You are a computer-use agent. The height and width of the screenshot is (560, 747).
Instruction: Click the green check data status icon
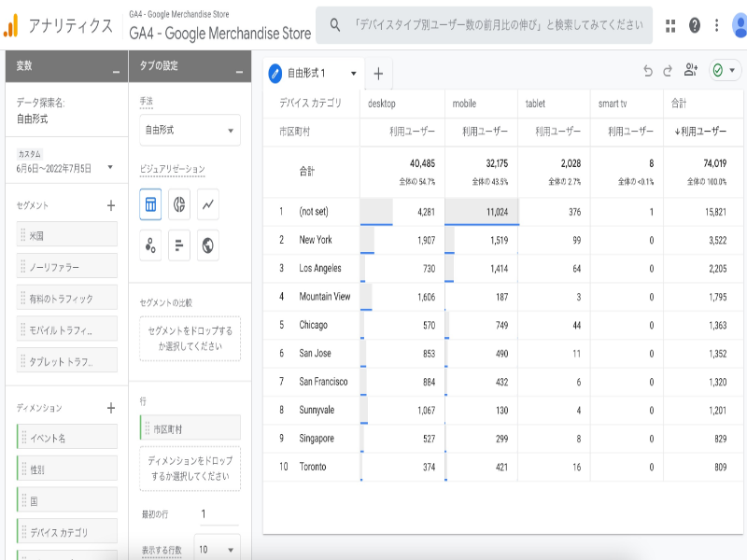tap(718, 71)
